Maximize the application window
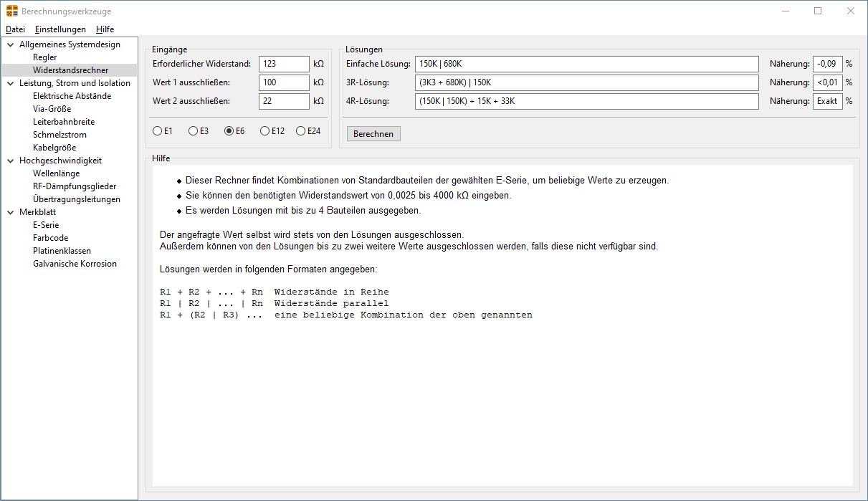The width and height of the screenshot is (868, 501). tap(818, 11)
